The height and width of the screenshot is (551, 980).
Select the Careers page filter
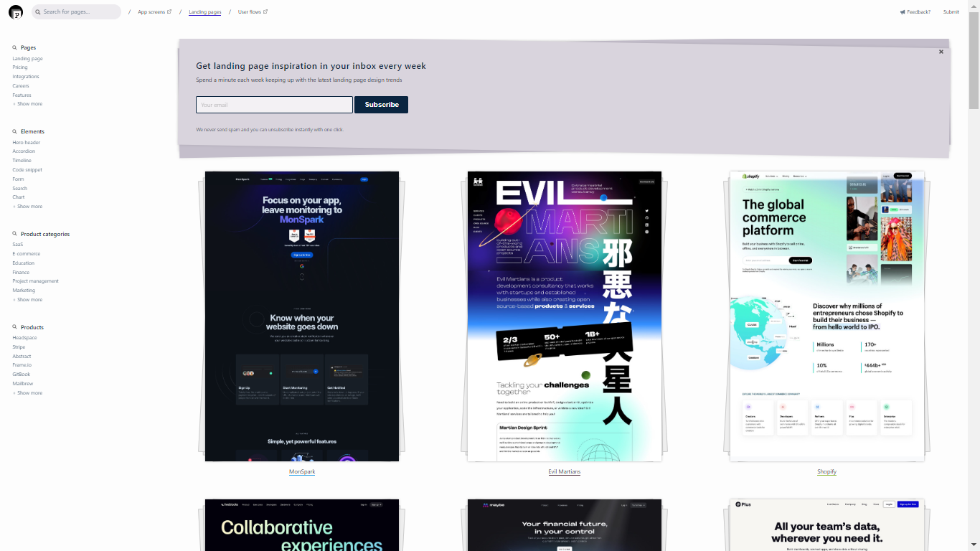click(21, 86)
